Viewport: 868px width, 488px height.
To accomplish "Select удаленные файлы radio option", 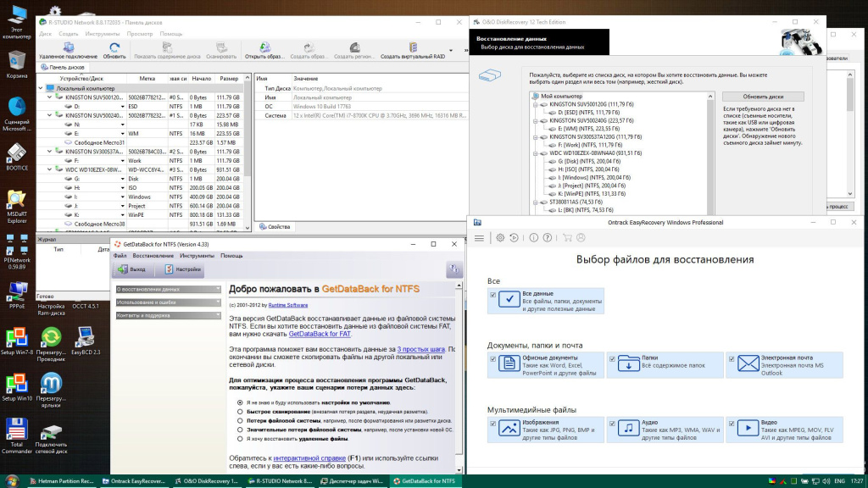I will pos(240,439).
